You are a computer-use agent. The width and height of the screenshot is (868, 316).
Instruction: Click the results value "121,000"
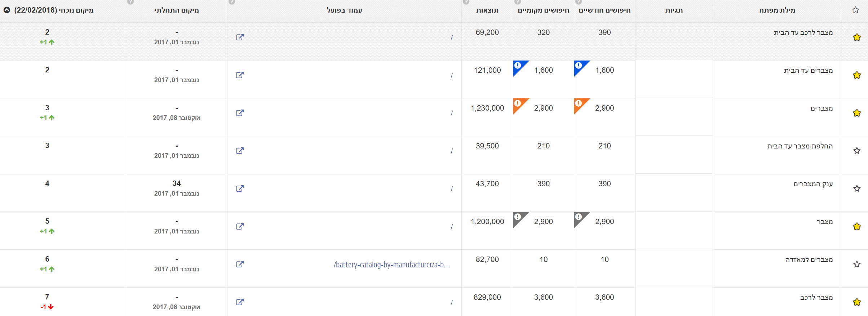coord(487,70)
